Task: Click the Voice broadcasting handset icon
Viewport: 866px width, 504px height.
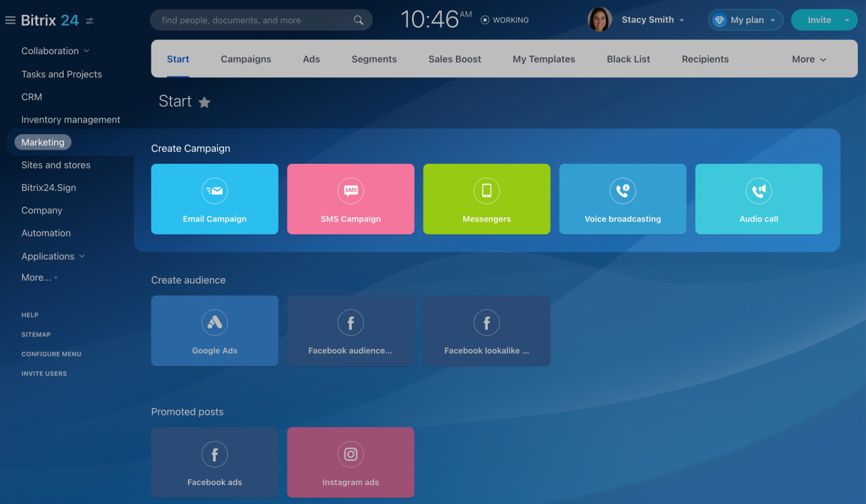Action: click(x=622, y=191)
